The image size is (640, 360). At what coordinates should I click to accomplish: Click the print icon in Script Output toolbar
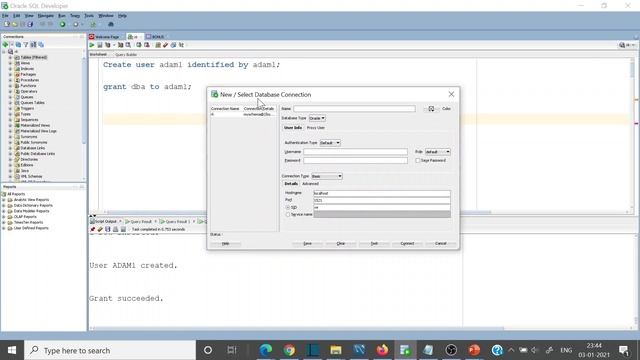click(116, 229)
